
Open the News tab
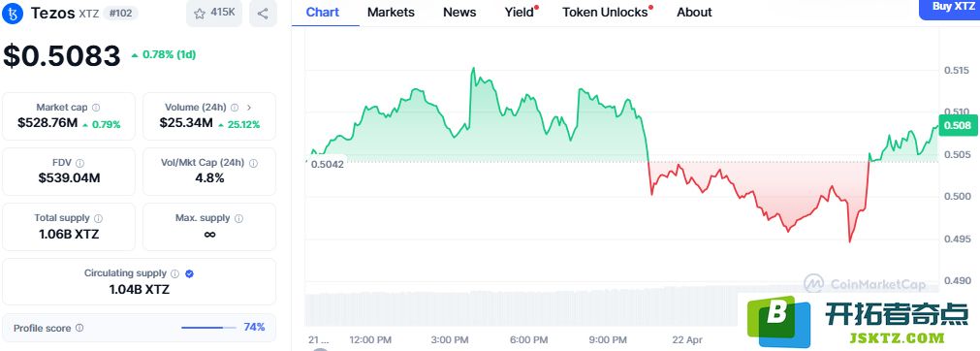click(459, 12)
